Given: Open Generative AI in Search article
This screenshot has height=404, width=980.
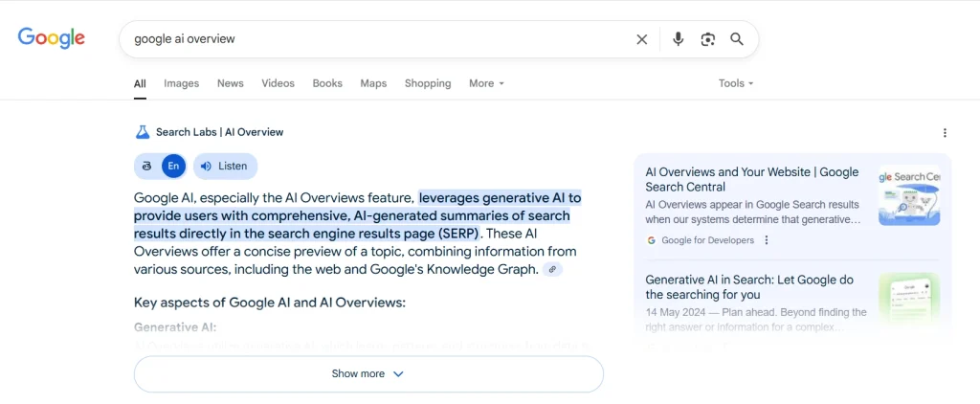Looking at the screenshot, I should point(749,287).
